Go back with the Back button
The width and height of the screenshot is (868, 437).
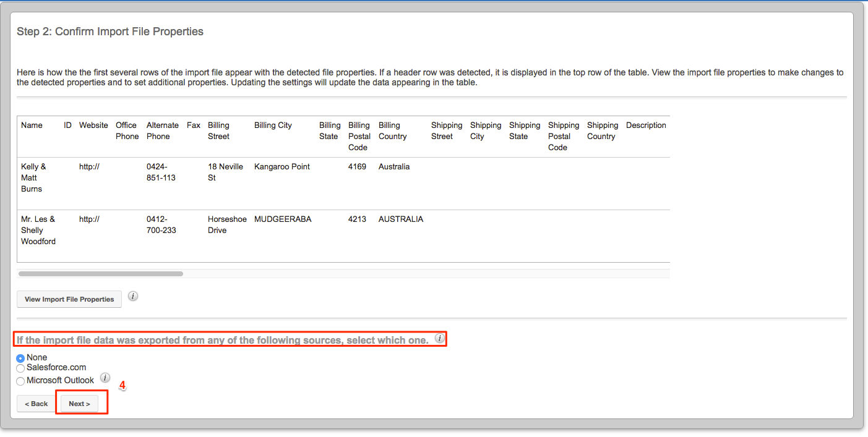click(37, 404)
